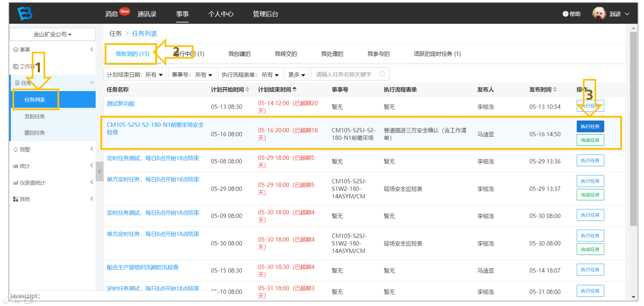The width and height of the screenshot is (644, 306).
Task: Open task 配合生产部组织汛期防汛检查
Action: (x=143, y=267)
